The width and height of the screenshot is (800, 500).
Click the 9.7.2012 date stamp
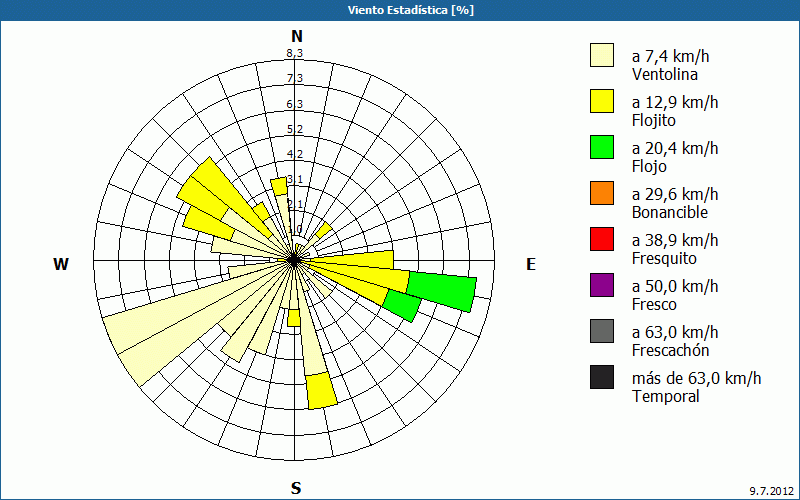click(771, 491)
